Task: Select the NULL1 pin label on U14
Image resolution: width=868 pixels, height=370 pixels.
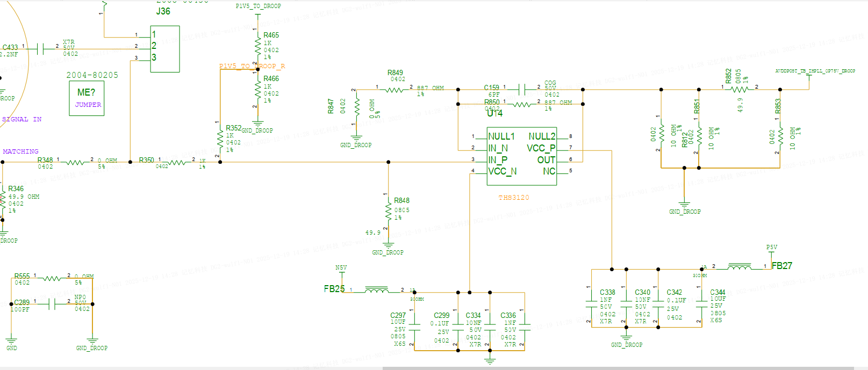Action: pos(501,136)
